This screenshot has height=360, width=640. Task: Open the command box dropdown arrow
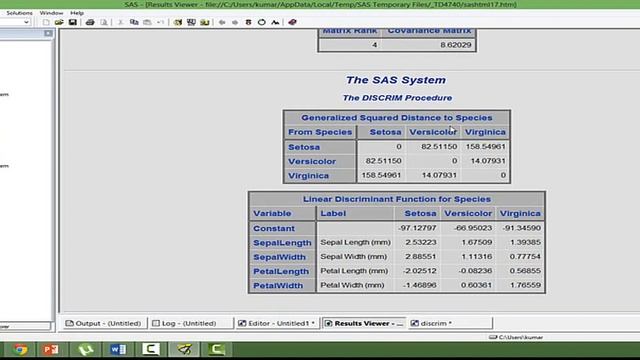pos(26,22)
